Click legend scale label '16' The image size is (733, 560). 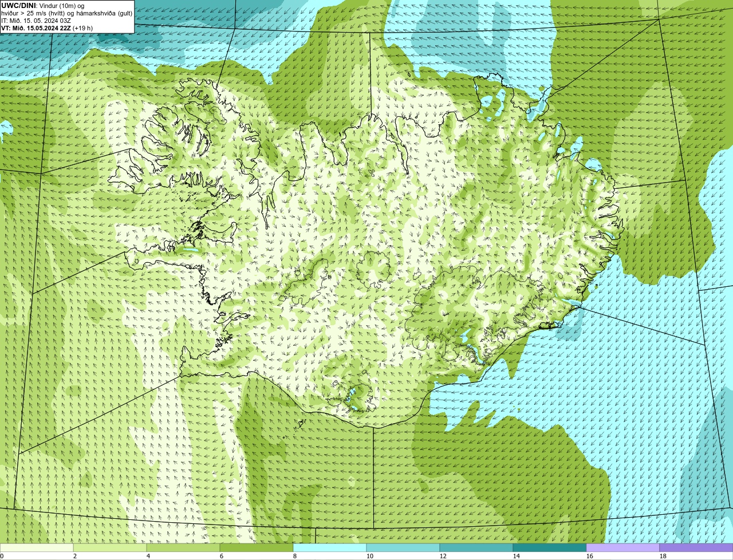[590, 556]
